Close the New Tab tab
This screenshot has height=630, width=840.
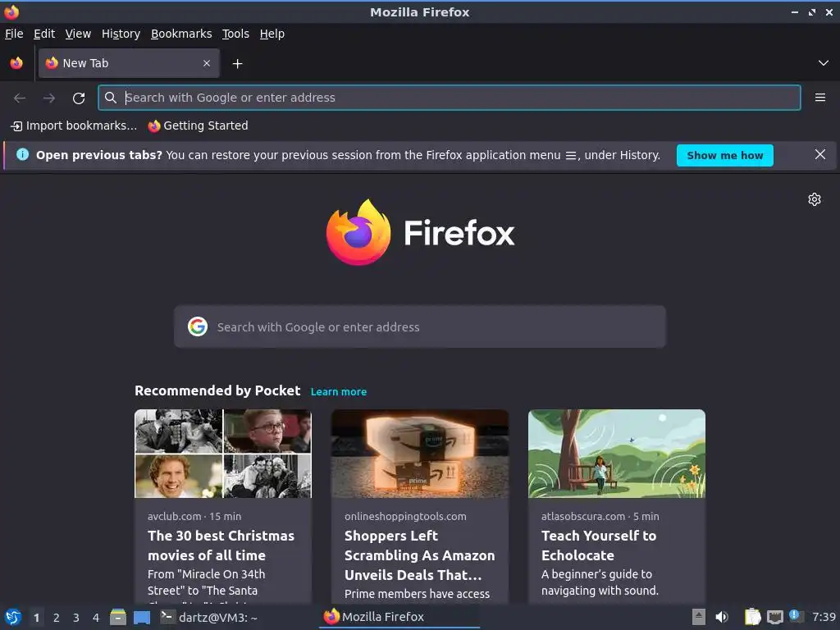(x=207, y=63)
